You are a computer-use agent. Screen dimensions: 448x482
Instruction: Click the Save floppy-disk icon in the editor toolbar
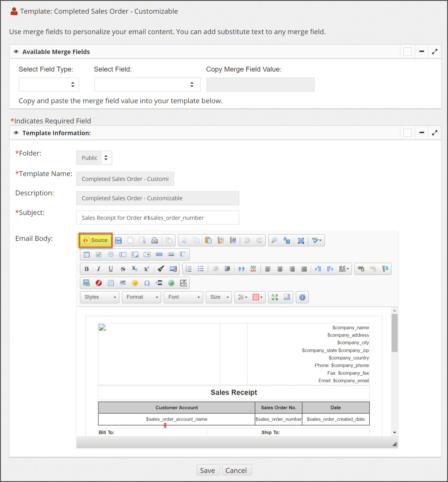point(118,240)
